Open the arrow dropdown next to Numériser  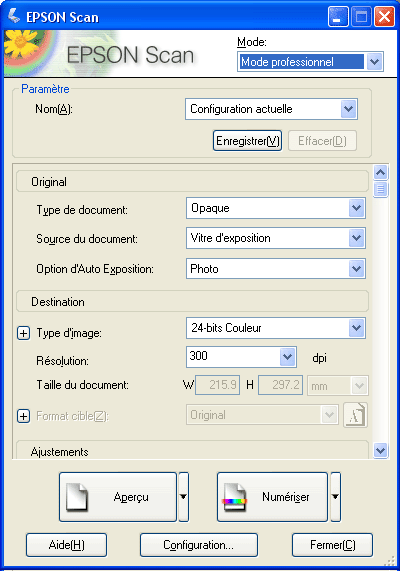point(336,497)
